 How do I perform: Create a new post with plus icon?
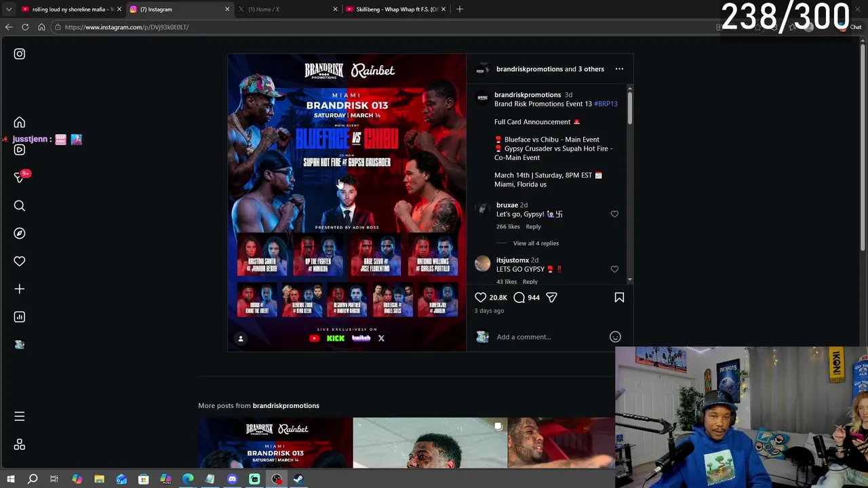tap(20, 289)
